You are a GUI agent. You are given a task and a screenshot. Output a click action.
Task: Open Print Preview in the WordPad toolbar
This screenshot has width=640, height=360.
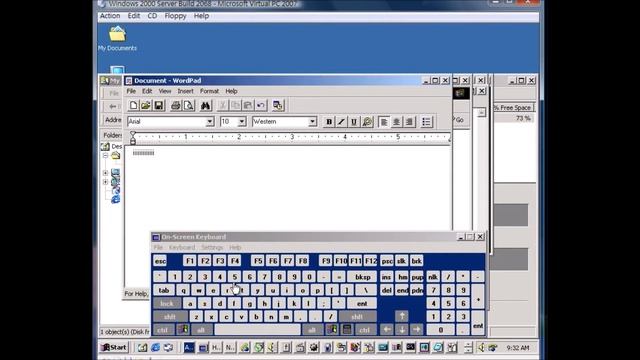click(189, 105)
